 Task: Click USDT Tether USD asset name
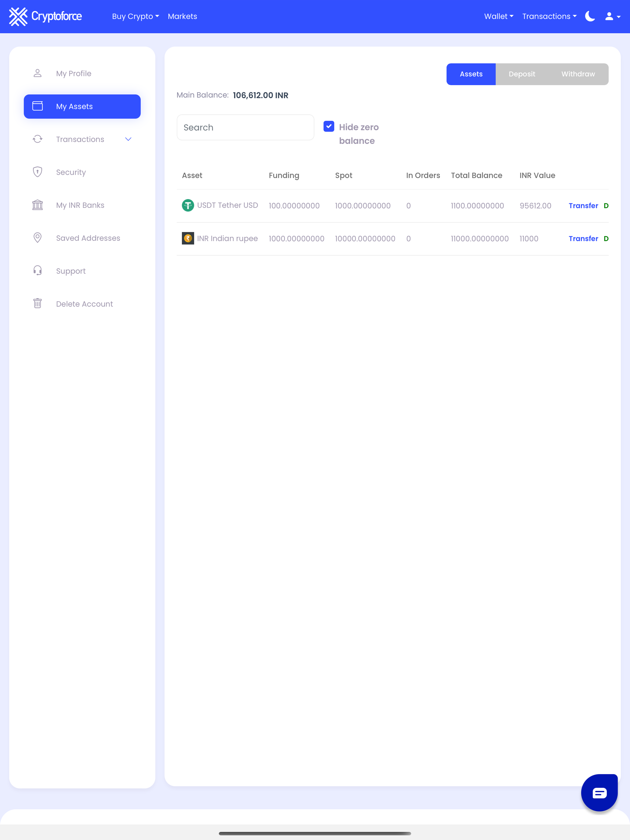point(227,205)
